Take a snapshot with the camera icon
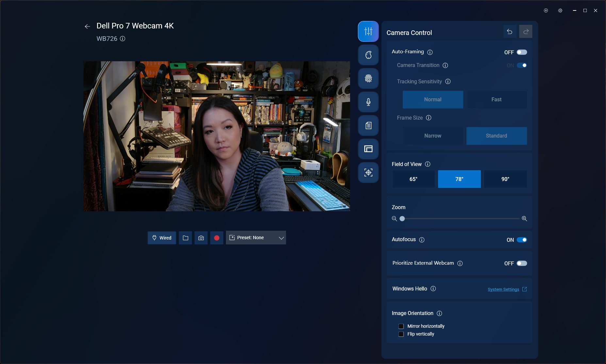The image size is (606, 364). click(201, 238)
